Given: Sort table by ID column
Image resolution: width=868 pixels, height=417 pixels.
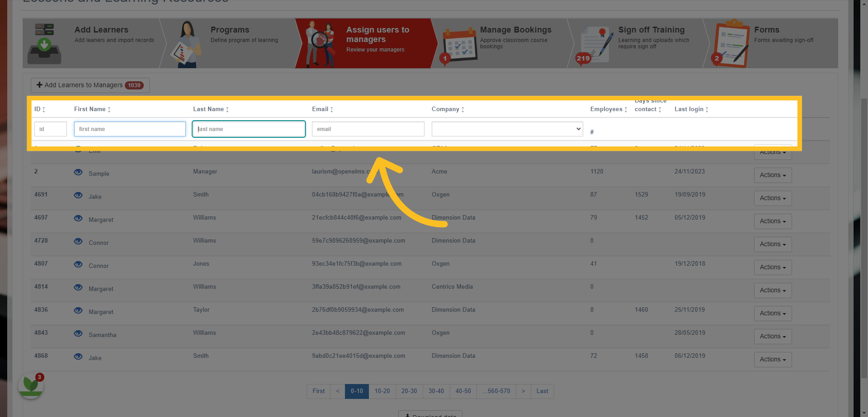Looking at the screenshot, I should pyautogui.click(x=40, y=109).
